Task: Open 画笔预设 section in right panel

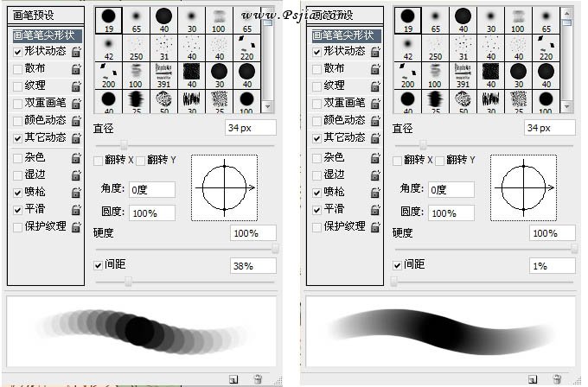Action: pos(345,16)
